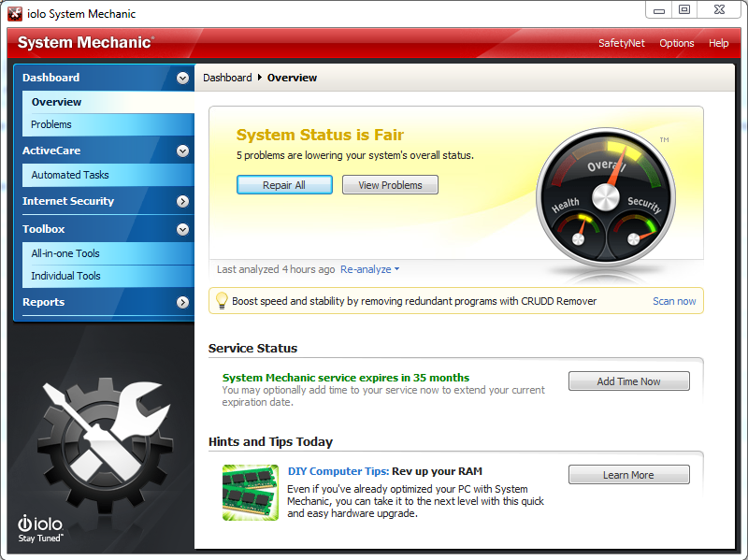
Task: Open Automated Tasks under ActiveCare
Action: (108, 175)
